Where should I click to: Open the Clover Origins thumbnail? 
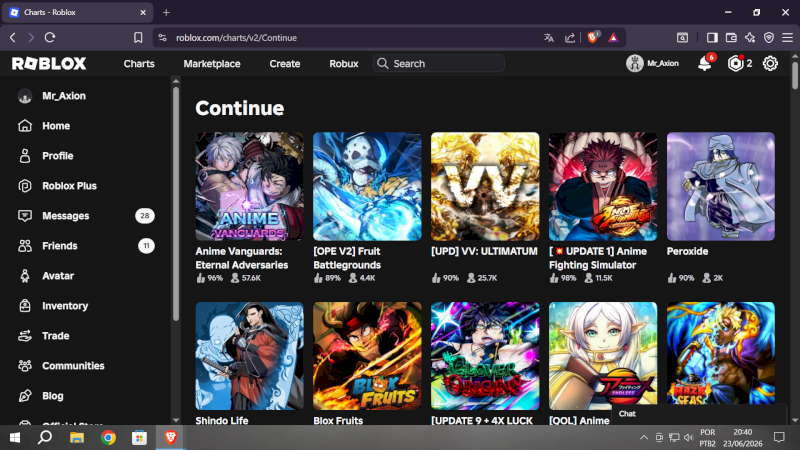[485, 356]
